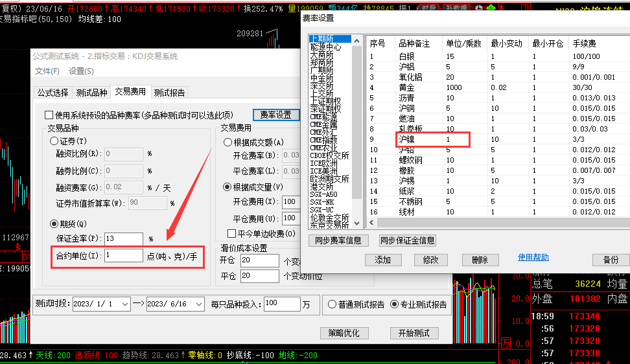This screenshot has height=364, width=630.
Task: Click 补数据 button in chart toolbar
Action: pos(456,8)
